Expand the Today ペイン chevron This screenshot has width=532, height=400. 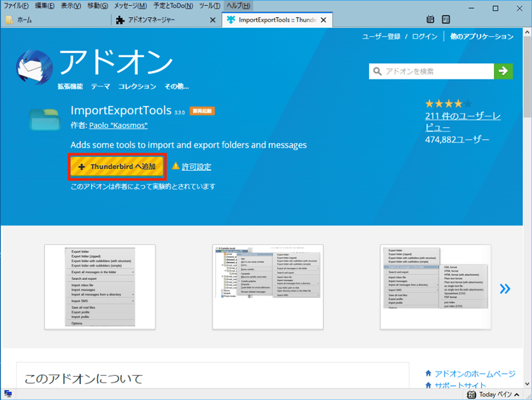pyautogui.click(x=517, y=395)
